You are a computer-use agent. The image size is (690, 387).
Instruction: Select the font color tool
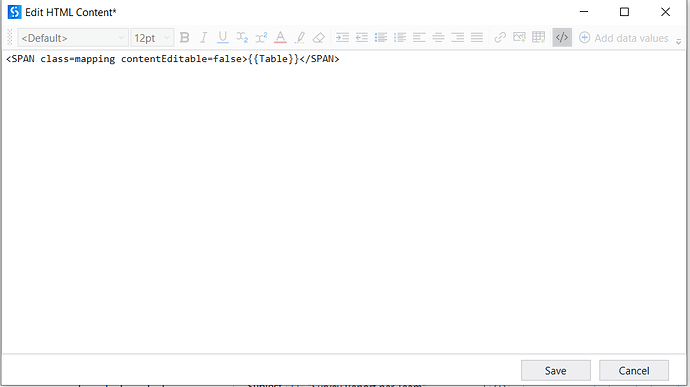coord(280,38)
